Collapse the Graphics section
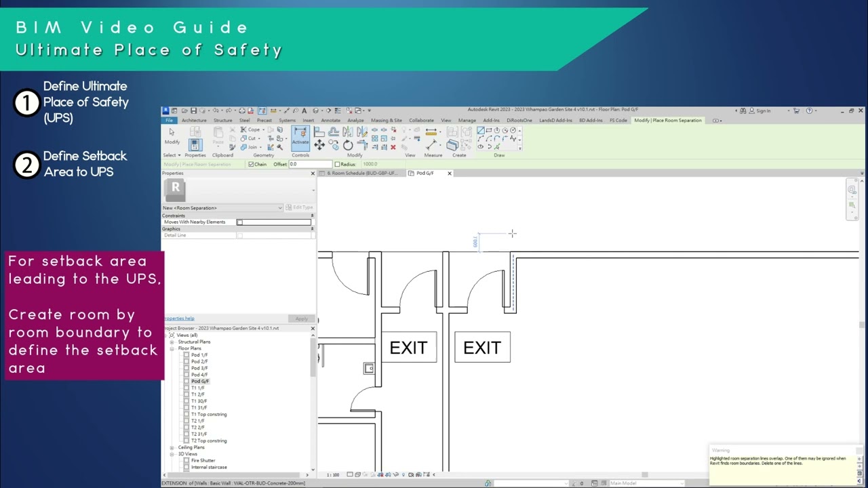868x488 pixels. (312, 229)
